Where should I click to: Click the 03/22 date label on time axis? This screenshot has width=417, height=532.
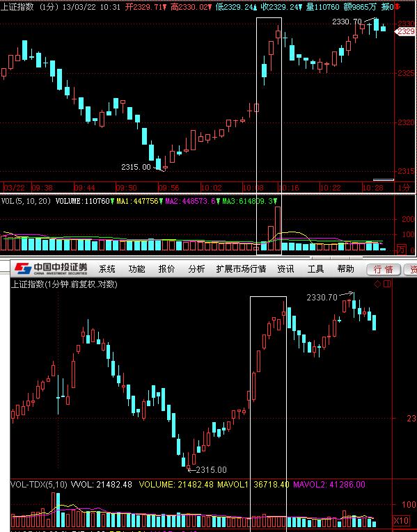coord(14,188)
